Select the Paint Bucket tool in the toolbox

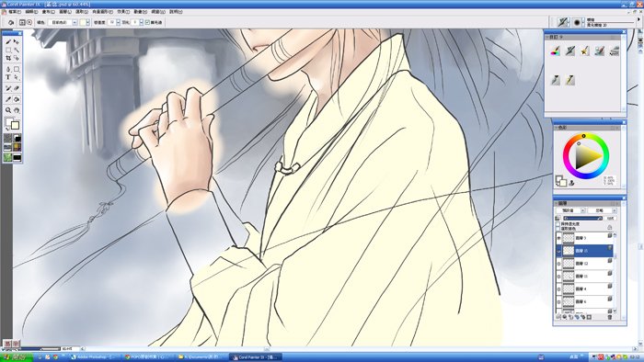coord(17,99)
